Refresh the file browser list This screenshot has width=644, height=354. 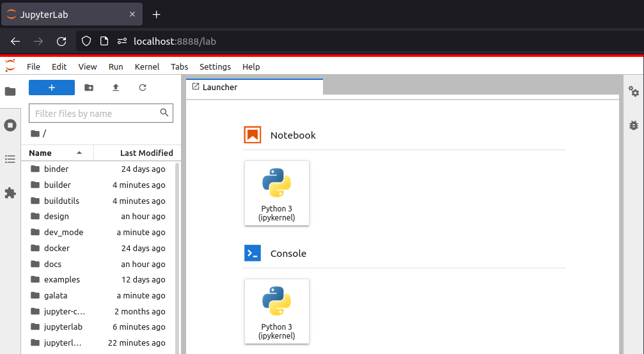point(143,88)
